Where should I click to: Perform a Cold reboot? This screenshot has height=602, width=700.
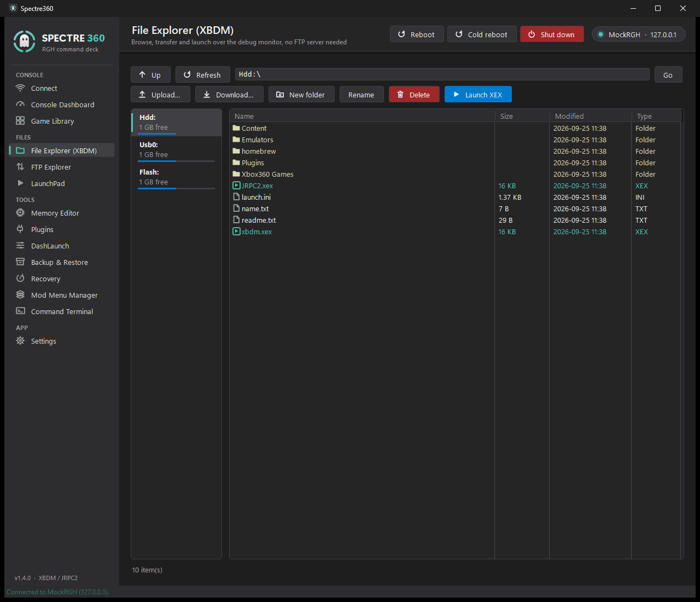[x=482, y=34]
